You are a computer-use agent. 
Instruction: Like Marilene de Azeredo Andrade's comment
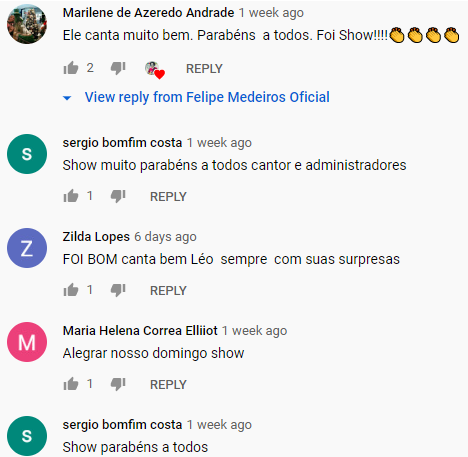[71, 68]
